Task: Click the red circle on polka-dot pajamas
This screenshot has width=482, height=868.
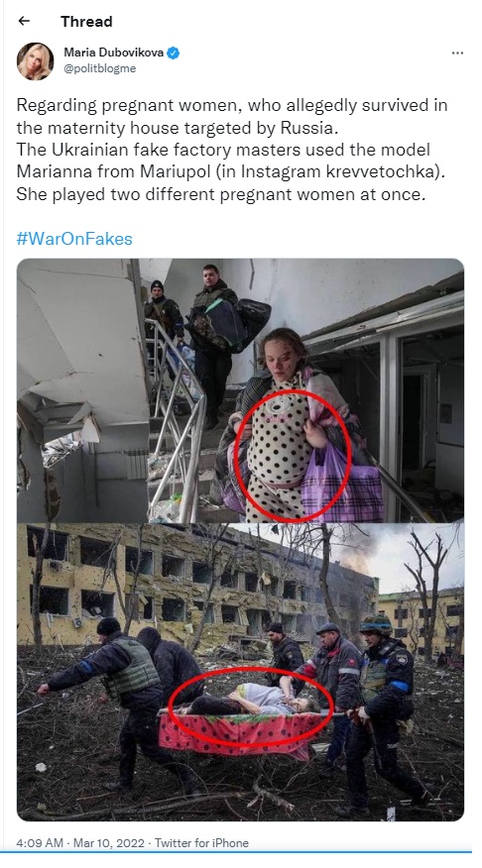Action: coord(293,456)
